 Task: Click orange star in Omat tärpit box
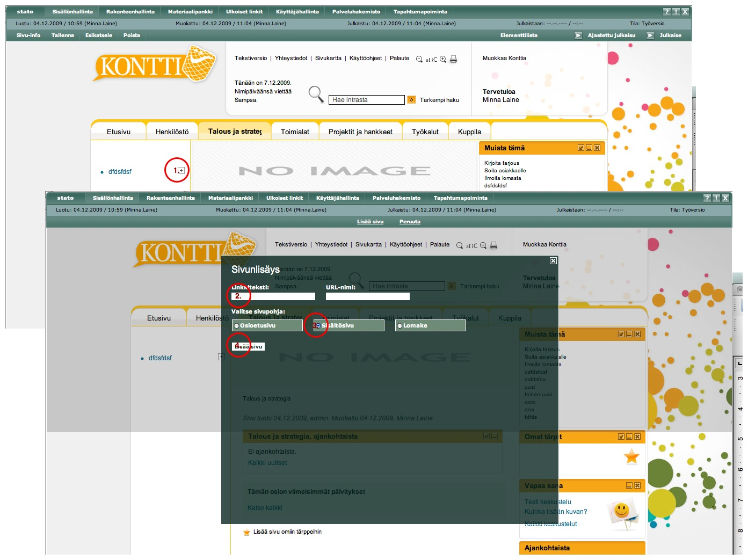[631, 457]
